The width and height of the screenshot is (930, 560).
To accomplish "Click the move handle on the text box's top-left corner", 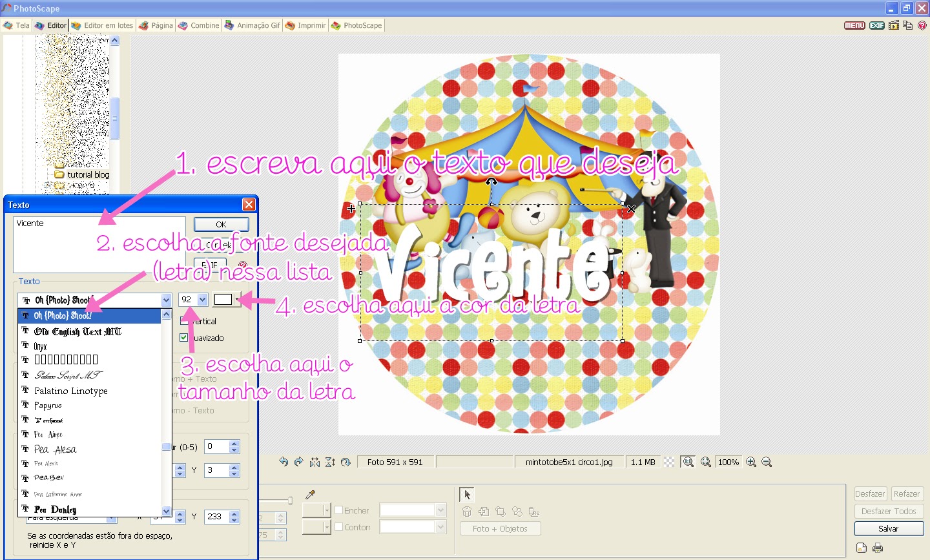I will point(351,208).
